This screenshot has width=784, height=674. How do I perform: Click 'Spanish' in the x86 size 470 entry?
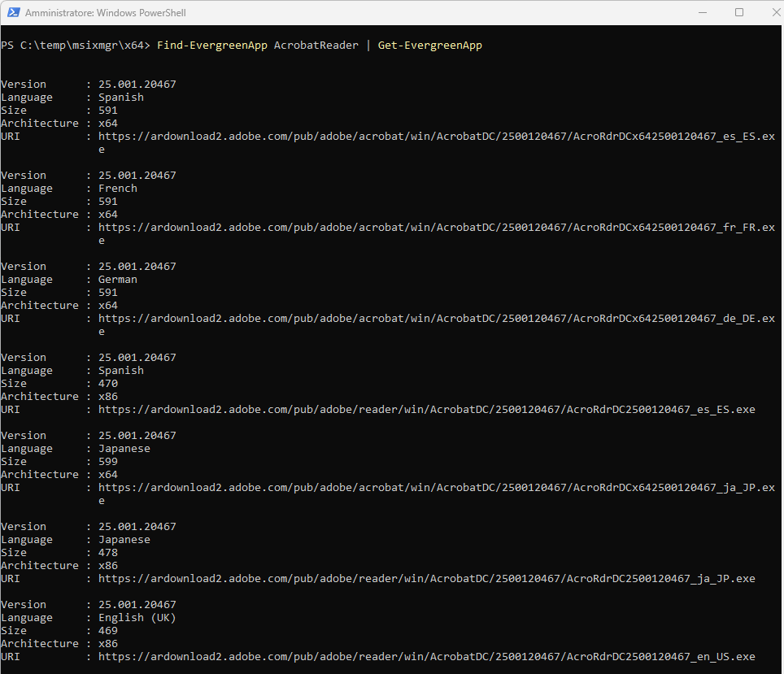121,371
